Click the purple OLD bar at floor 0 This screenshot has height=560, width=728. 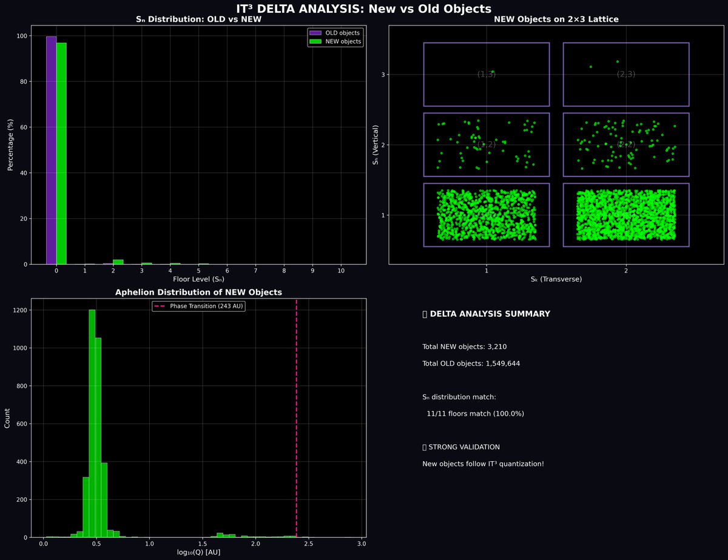coord(52,150)
